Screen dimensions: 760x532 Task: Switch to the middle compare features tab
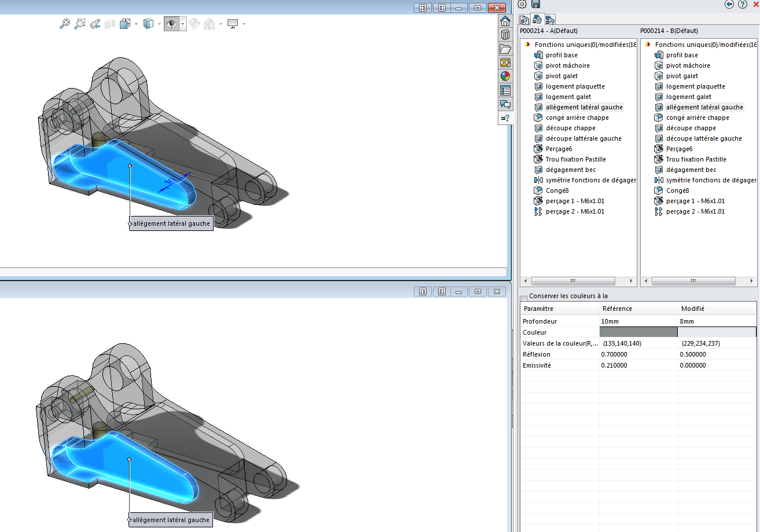coord(537,20)
